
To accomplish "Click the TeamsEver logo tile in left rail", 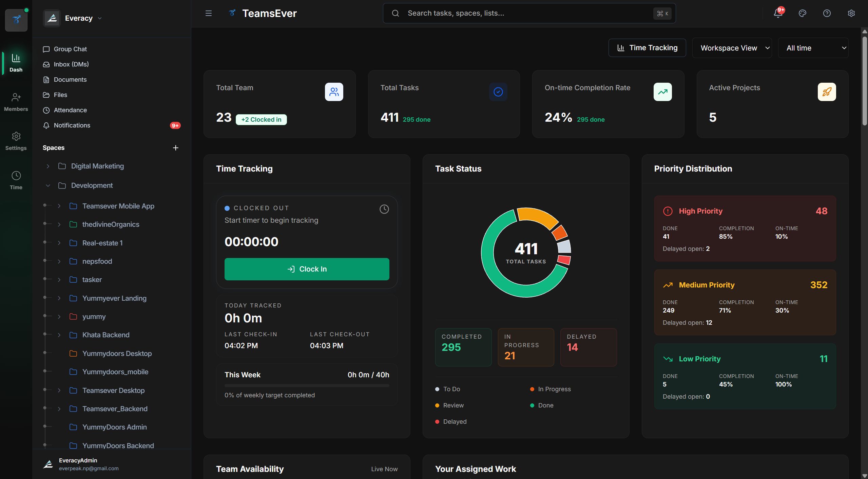I will click(x=16, y=20).
